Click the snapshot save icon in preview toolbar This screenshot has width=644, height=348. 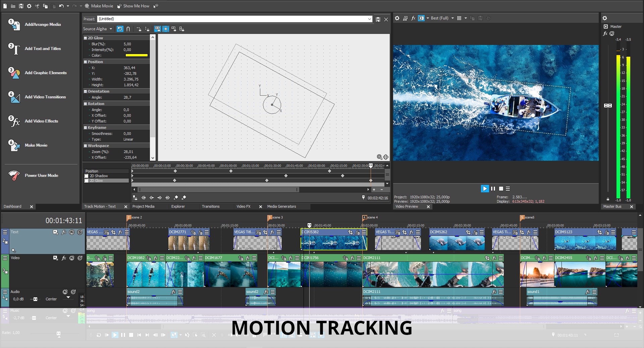coord(480,18)
